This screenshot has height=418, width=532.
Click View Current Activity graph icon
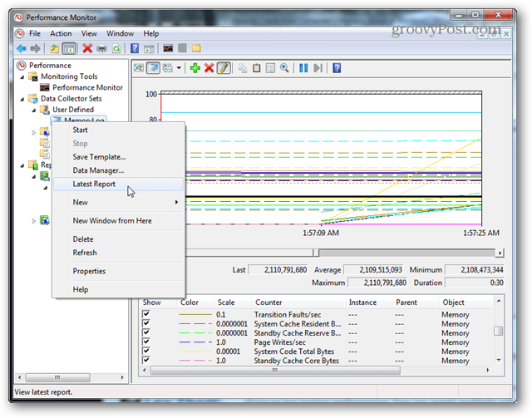pyautogui.click(x=139, y=68)
